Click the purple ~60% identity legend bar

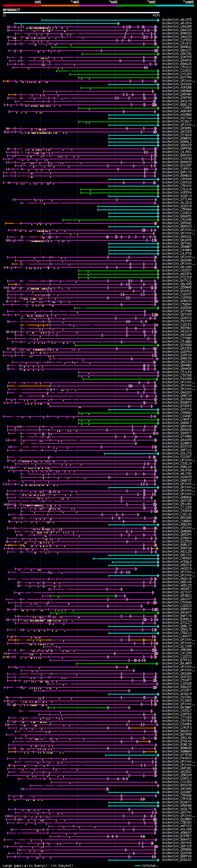pos(99,6)
